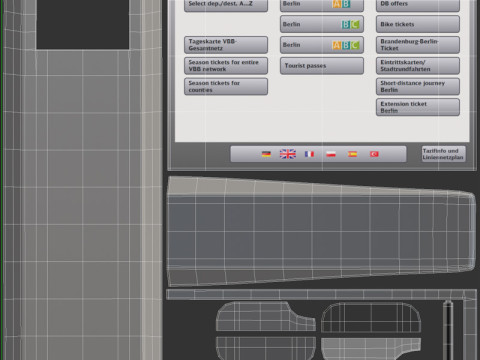
Task: Open Tourist passes
Action: click(322, 66)
